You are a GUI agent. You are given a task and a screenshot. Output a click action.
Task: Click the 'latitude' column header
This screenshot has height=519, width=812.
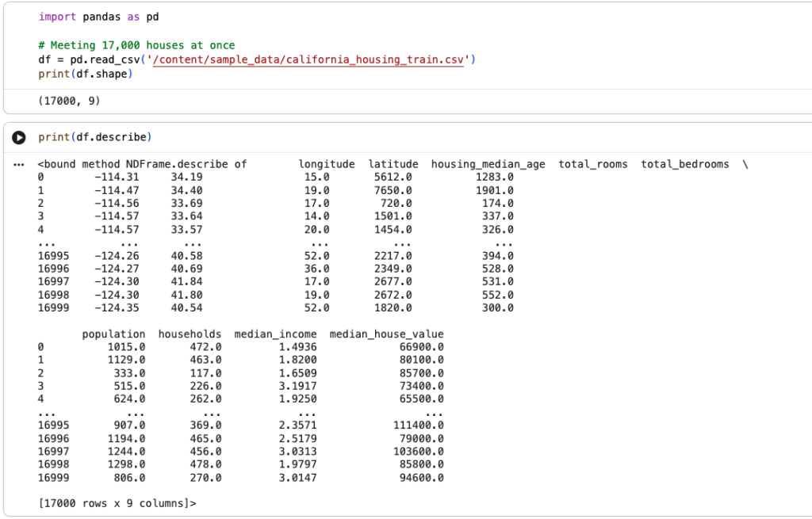(393, 165)
